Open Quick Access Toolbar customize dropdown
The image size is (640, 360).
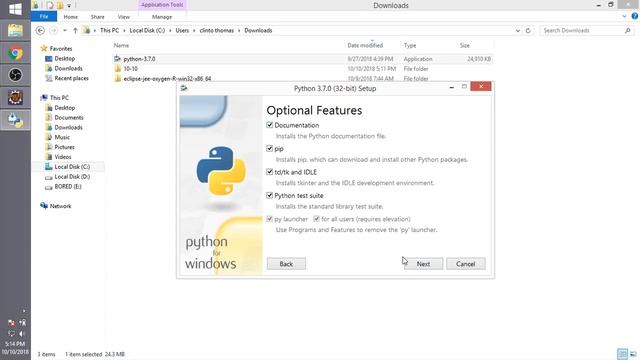click(x=69, y=6)
